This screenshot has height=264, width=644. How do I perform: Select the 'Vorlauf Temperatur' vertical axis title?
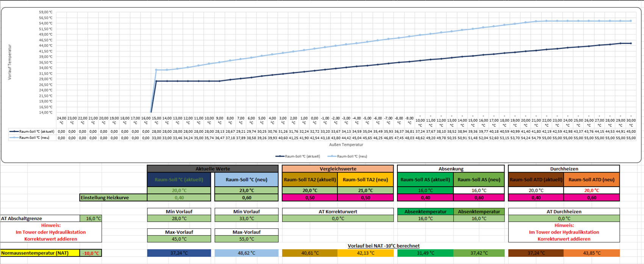point(10,62)
